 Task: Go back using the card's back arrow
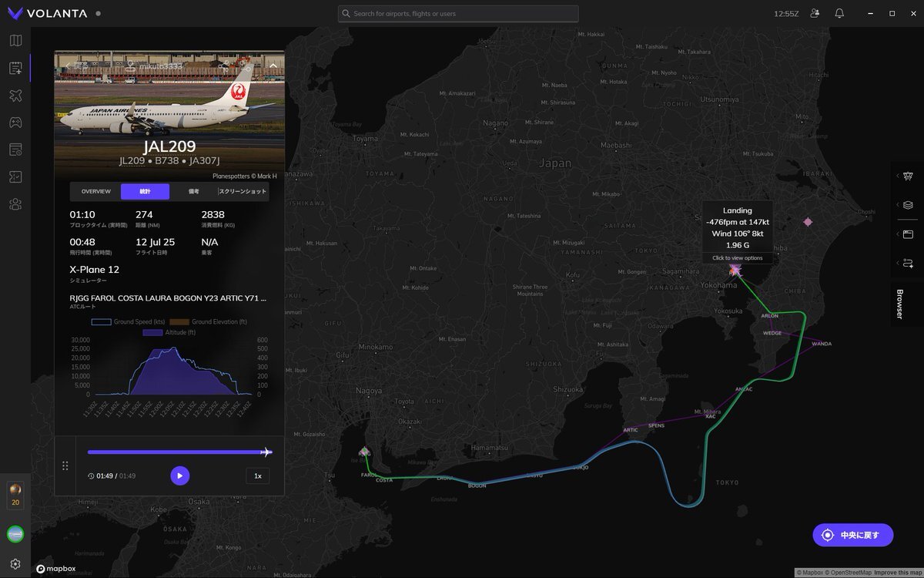pyautogui.click(x=68, y=66)
